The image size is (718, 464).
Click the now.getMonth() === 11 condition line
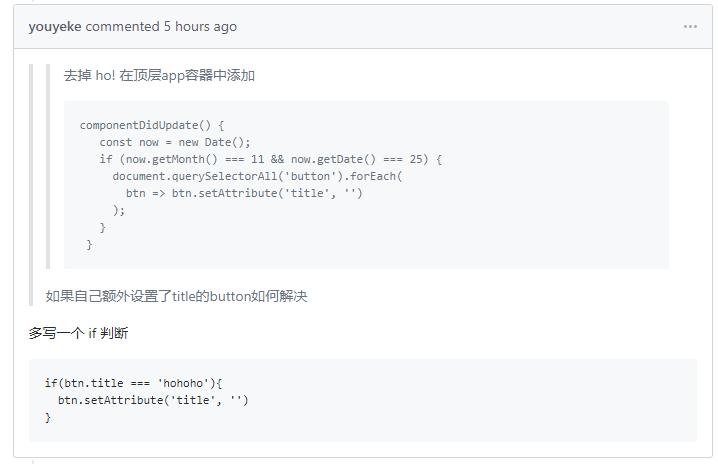pos(271,159)
